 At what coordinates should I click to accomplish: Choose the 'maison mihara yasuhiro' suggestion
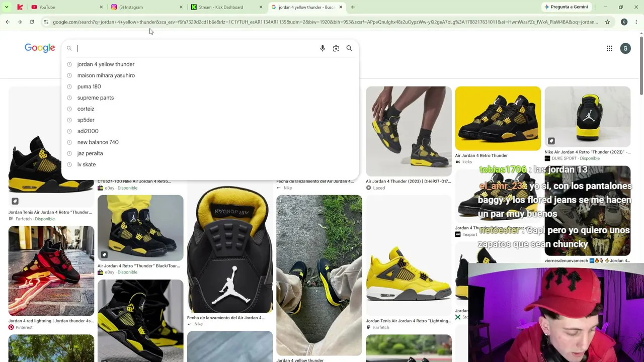tap(210, 75)
